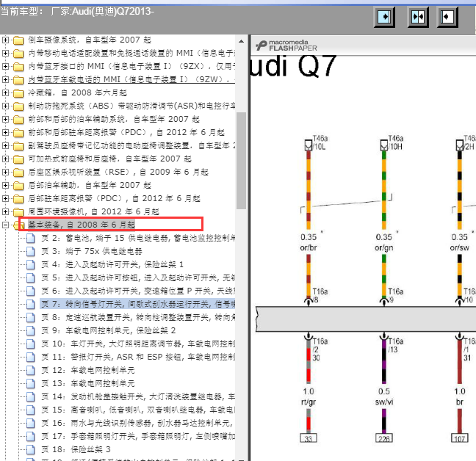Open 页 9: 车载电网控制单元, 保险丝架 2
Viewport: 476px width, 461px height.
[109, 330]
